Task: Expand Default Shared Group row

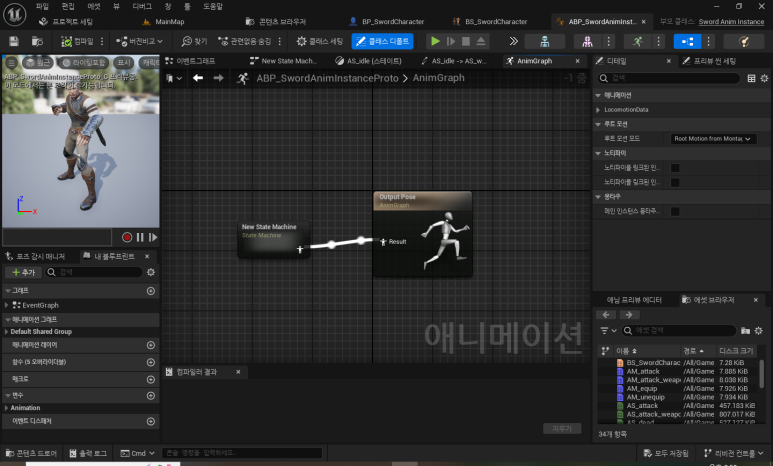Action: 6,331
